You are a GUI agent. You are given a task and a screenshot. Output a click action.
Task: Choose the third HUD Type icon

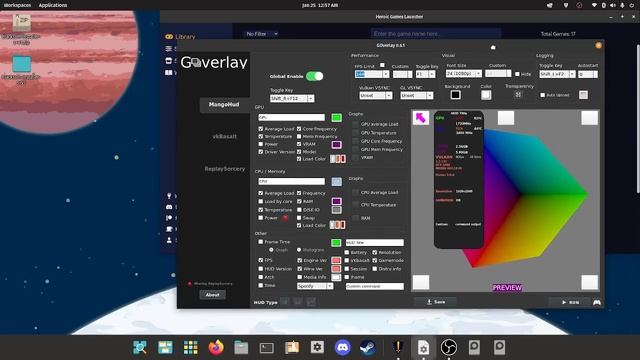(311, 302)
